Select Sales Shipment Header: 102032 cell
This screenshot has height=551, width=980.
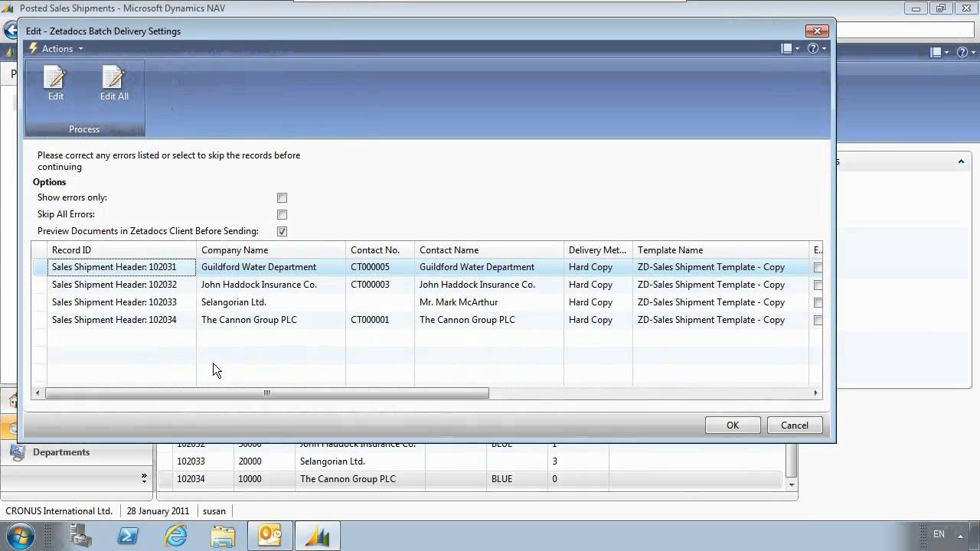tap(122, 285)
